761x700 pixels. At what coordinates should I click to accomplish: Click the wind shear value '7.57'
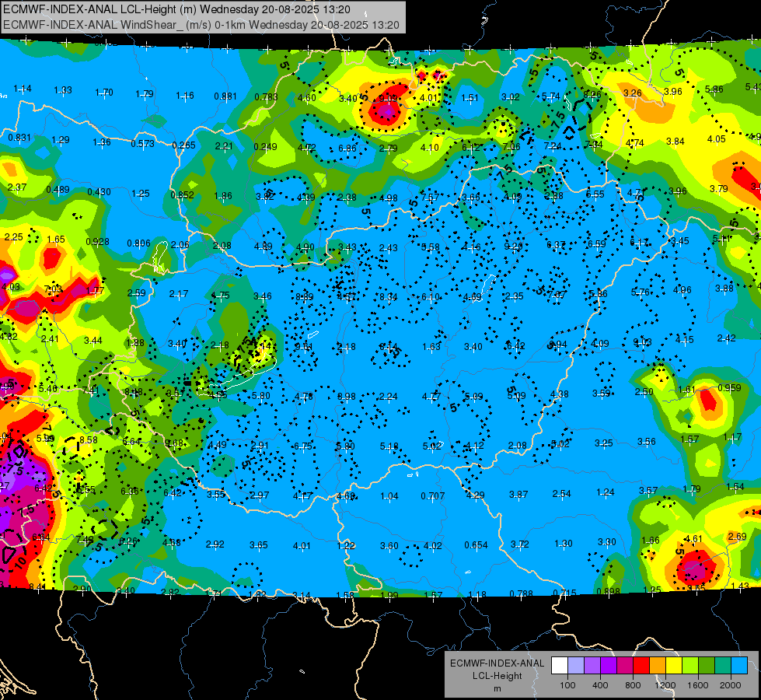[430, 198]
